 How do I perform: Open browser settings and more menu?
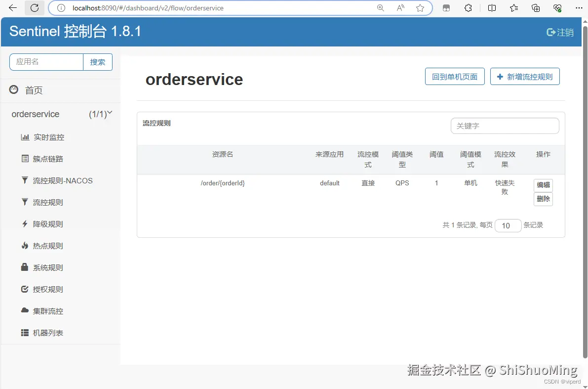tap(579, 8)
